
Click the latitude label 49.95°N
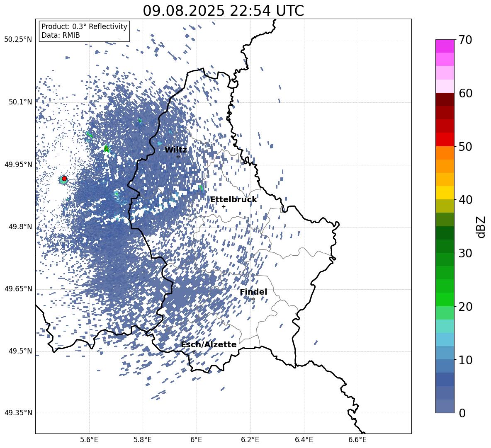click(x=18, y=164)
